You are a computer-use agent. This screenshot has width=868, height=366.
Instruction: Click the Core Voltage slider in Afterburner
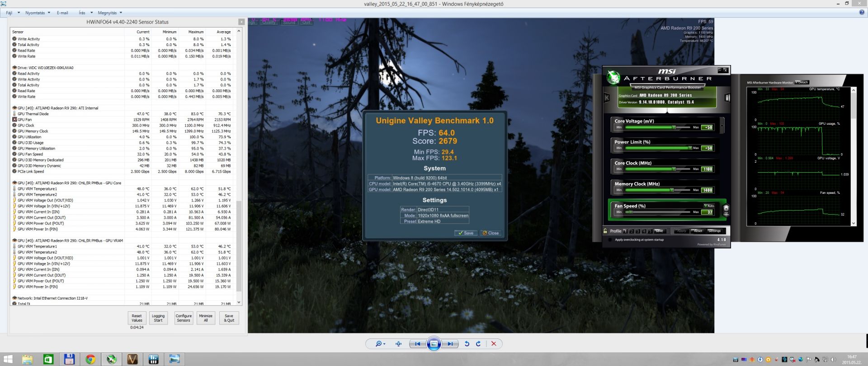[658, 127]
